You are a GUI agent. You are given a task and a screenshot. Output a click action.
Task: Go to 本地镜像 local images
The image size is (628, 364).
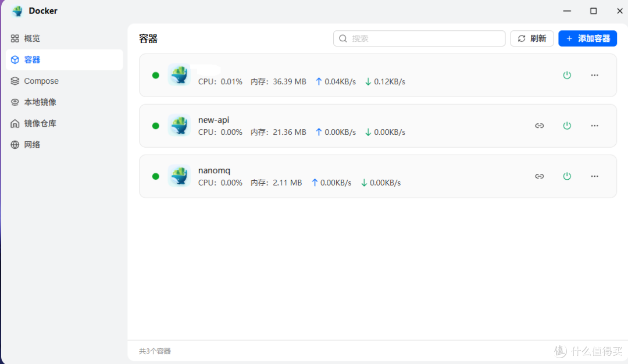tap(64, 102)
